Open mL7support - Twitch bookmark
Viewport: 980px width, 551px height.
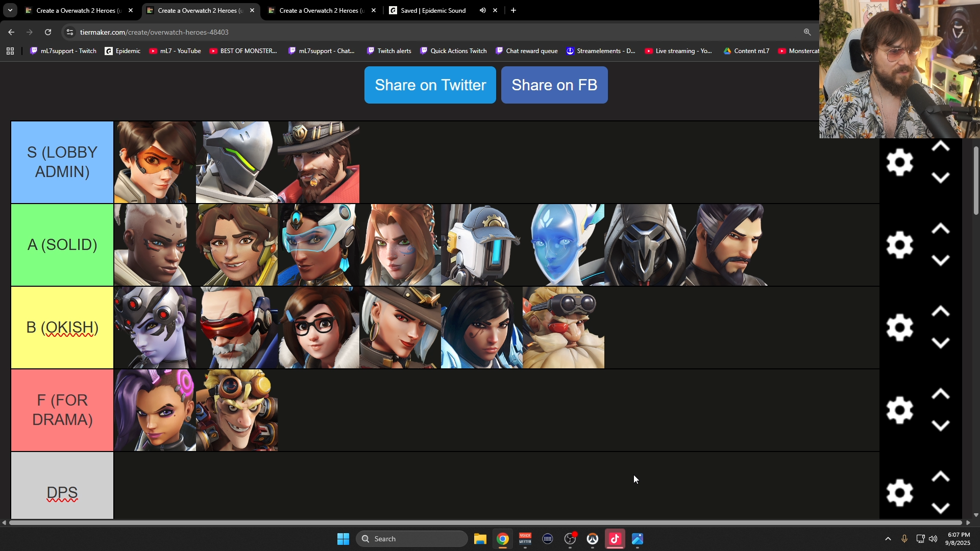click(63, 51)
